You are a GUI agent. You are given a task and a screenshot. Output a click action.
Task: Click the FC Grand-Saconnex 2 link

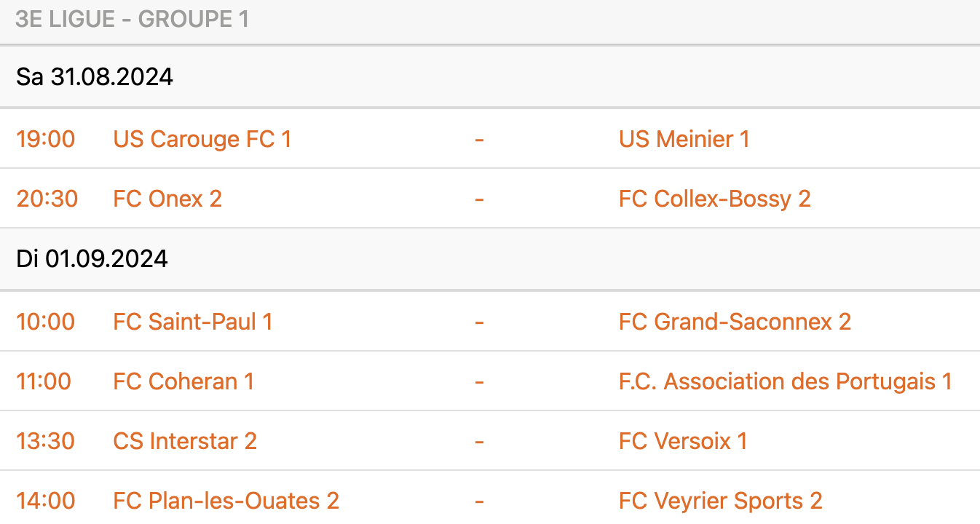click(x=735, y=322)
